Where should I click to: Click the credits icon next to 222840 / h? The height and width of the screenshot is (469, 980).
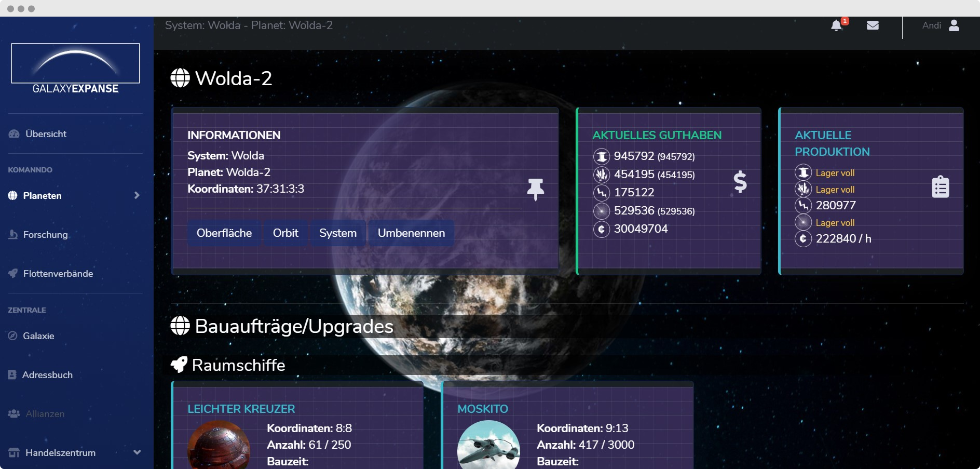803,238
